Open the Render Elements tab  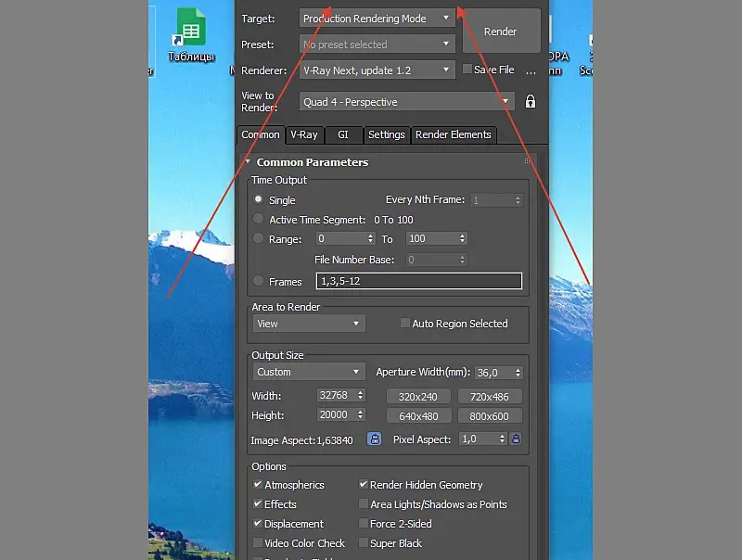pyautogui.click(x=454, y=134)
